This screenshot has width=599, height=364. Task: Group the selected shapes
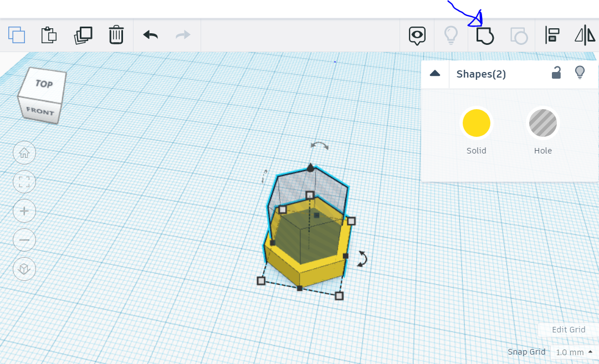pyautogui.click(x=485, y=36)
